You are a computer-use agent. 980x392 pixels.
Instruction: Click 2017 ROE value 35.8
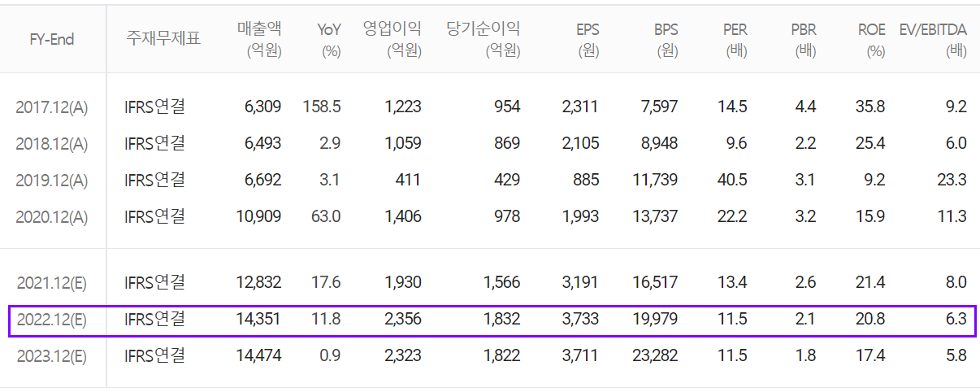coord(870,107)
